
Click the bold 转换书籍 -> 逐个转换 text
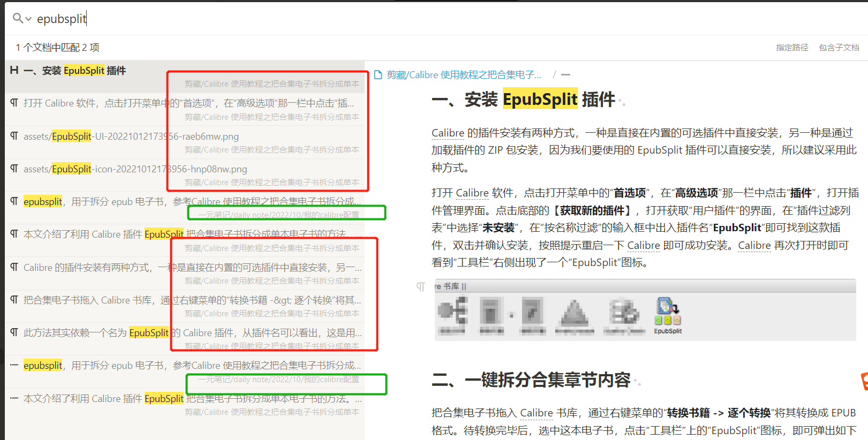coord(719,413)
